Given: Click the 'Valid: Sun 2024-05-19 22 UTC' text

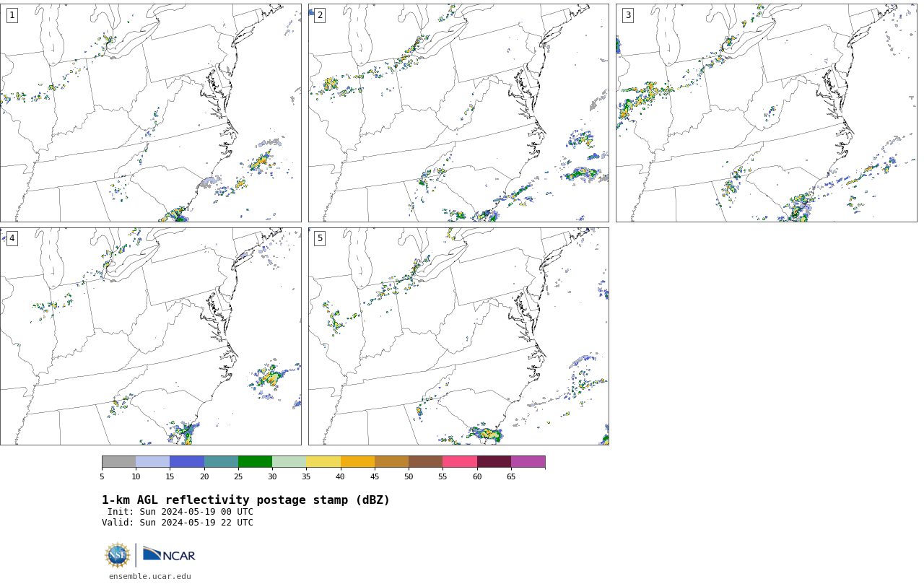Looking at the screenshot, I should click(x=178, y=523).
